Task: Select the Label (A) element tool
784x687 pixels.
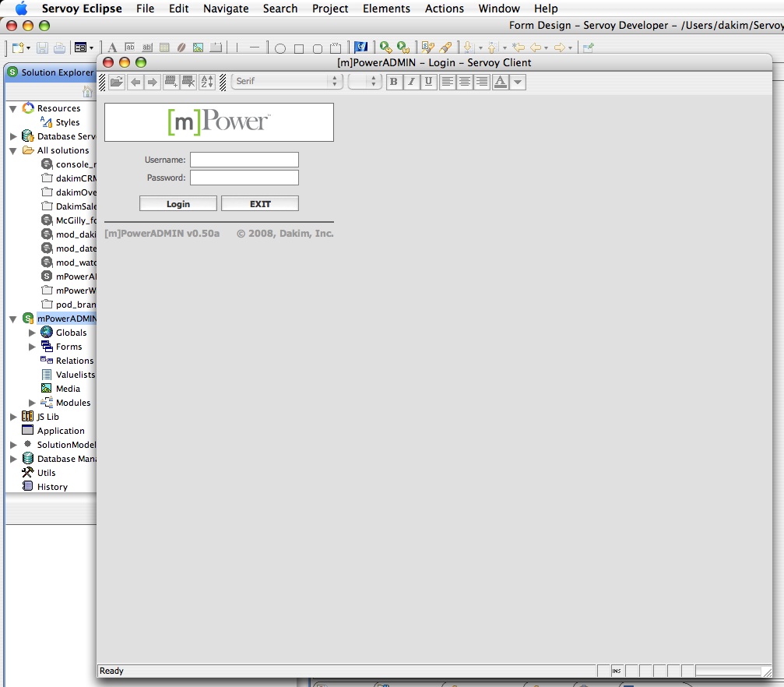Action: point(112,48)
